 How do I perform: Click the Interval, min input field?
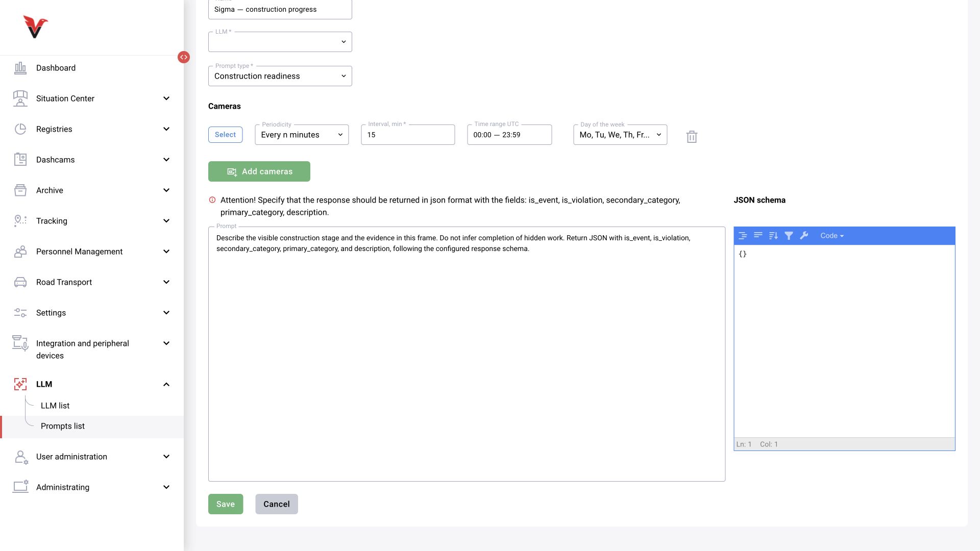(x=408, y=135)
